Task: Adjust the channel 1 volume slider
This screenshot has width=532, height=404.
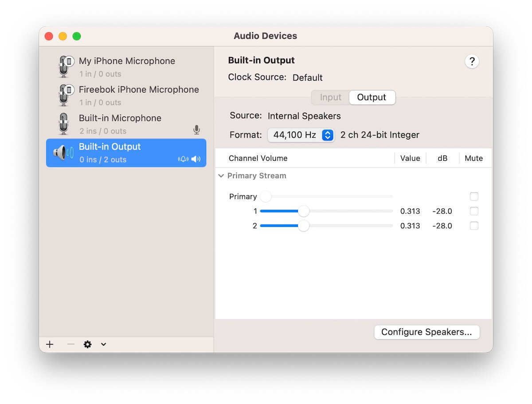Action: (x=304, y=211)
